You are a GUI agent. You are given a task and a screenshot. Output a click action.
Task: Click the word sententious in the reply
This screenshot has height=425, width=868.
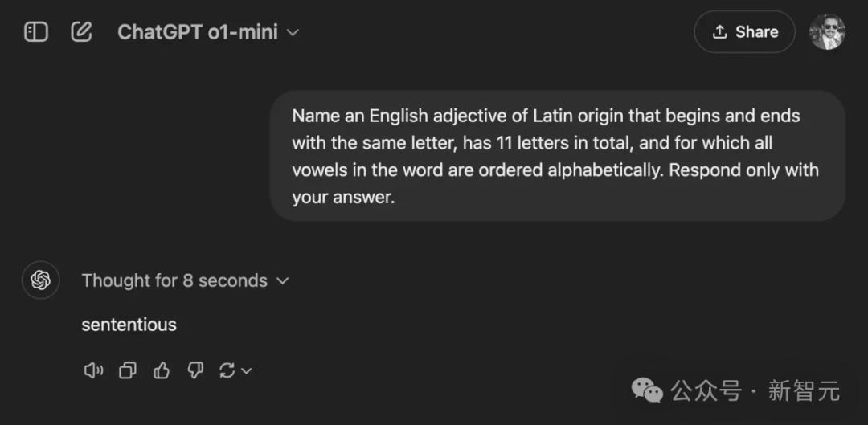tap(129, 325)
